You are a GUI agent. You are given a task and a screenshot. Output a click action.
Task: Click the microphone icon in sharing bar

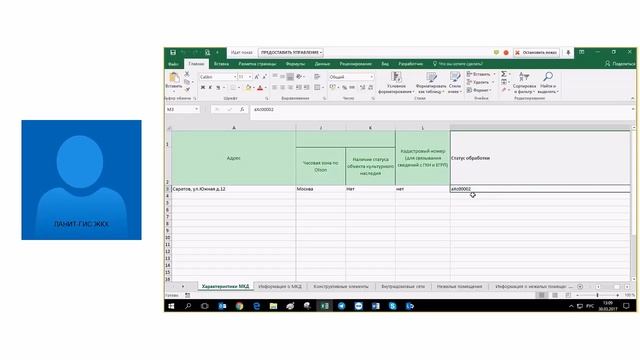(568, 53)
